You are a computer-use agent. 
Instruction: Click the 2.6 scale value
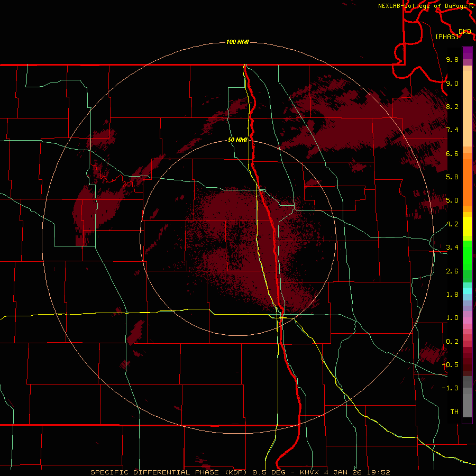pos(452,271)
